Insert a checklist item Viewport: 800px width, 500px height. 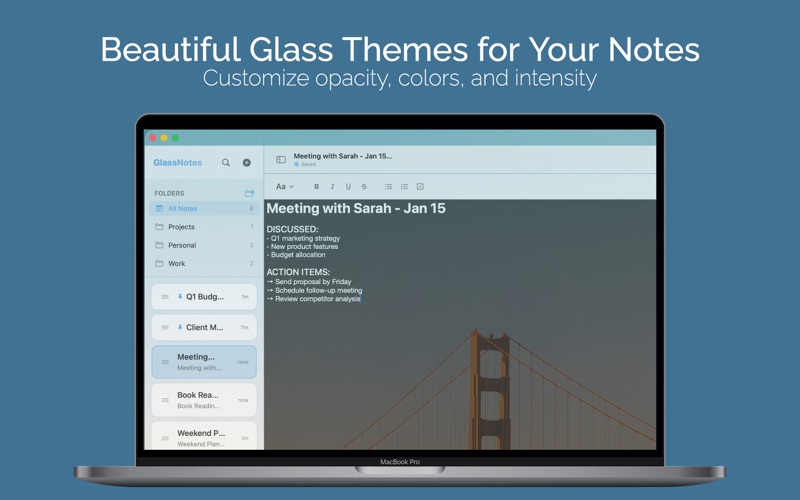(420, 186)
